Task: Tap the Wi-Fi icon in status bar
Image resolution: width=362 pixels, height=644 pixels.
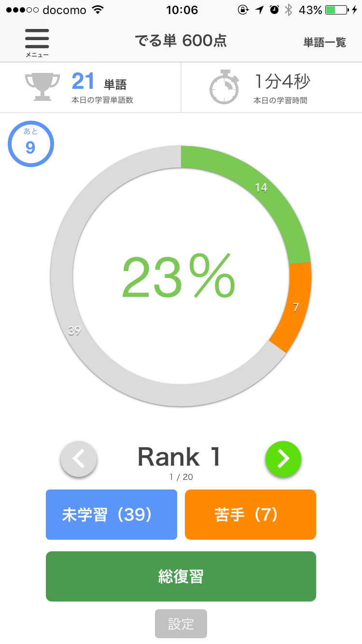Action: (x=98, y=10)
